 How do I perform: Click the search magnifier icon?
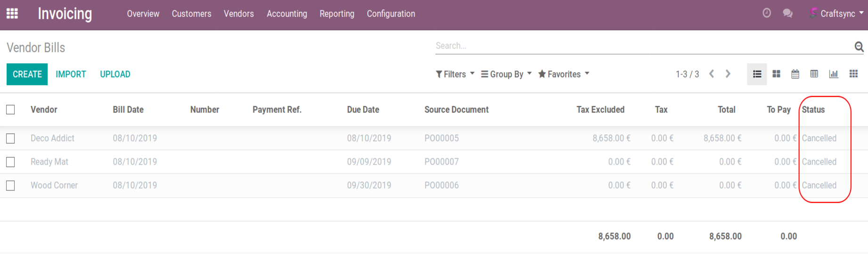859,46
